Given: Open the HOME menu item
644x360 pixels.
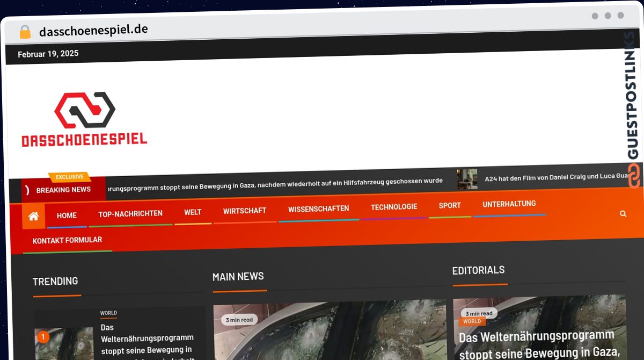Looking at the screenshot, I should tap(67, 215).
